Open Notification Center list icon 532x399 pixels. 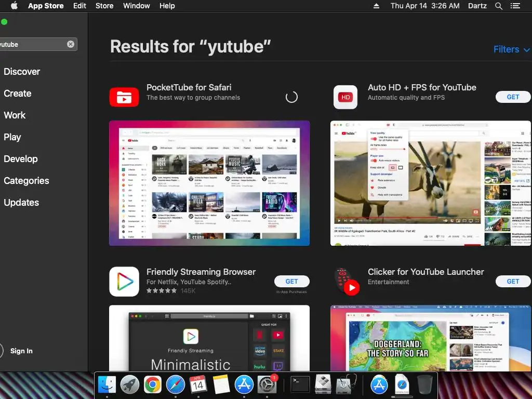coord(515,6)
